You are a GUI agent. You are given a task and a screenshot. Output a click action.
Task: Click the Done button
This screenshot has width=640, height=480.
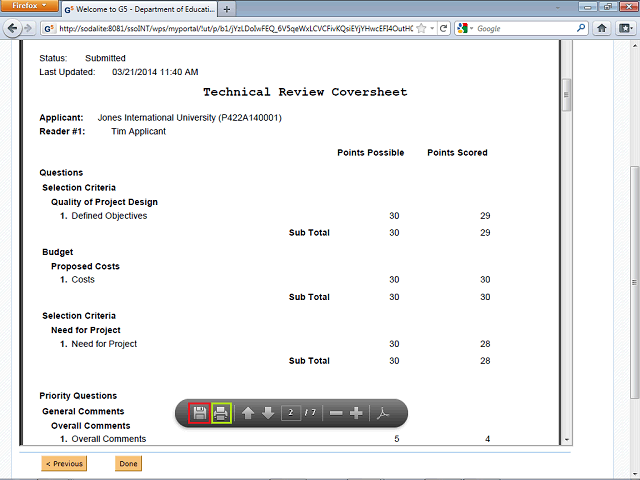[x=128, y=464]
